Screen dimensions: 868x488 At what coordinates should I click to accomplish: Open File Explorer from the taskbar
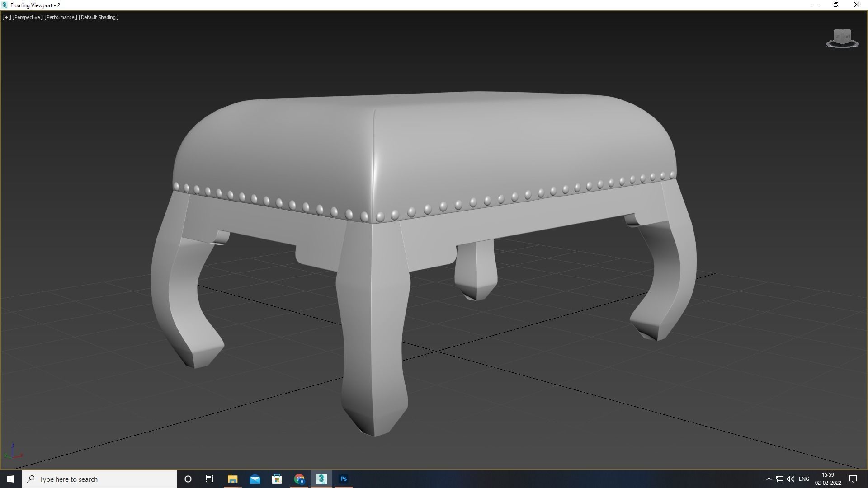click(232, 479)
